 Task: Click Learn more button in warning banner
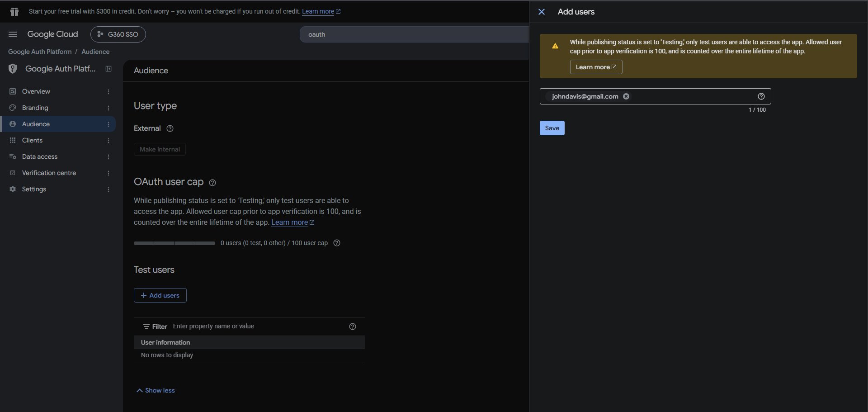coord(596,67)
